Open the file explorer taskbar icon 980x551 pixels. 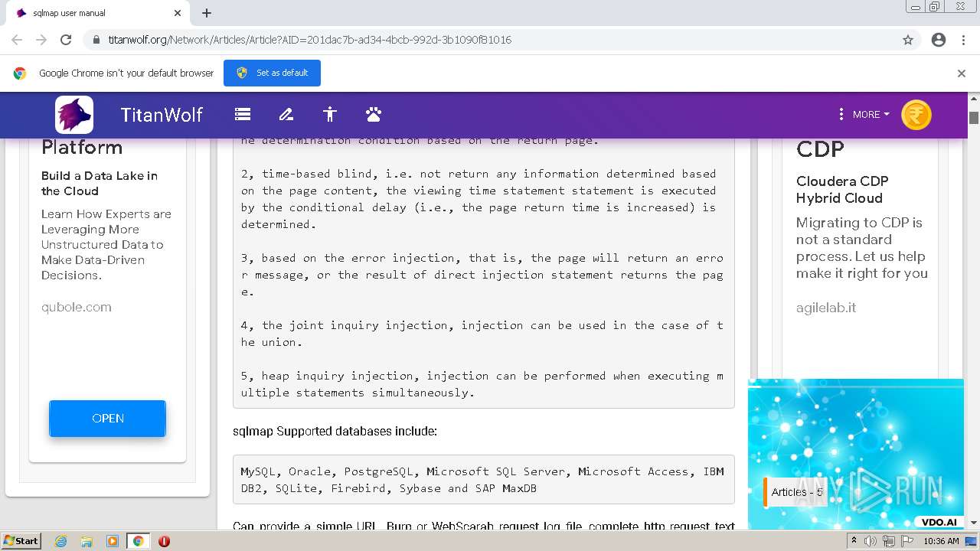coord(87,541)
